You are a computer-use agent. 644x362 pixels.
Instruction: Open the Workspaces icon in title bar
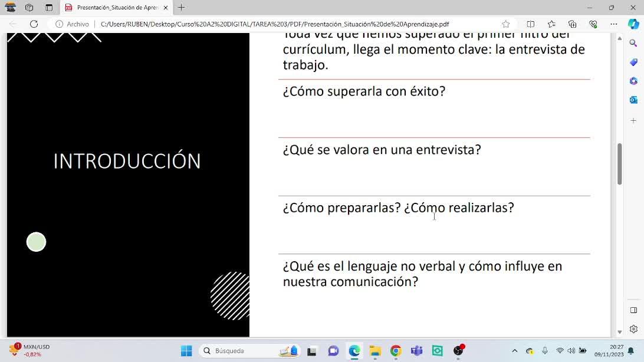click(x=29, y=8)
